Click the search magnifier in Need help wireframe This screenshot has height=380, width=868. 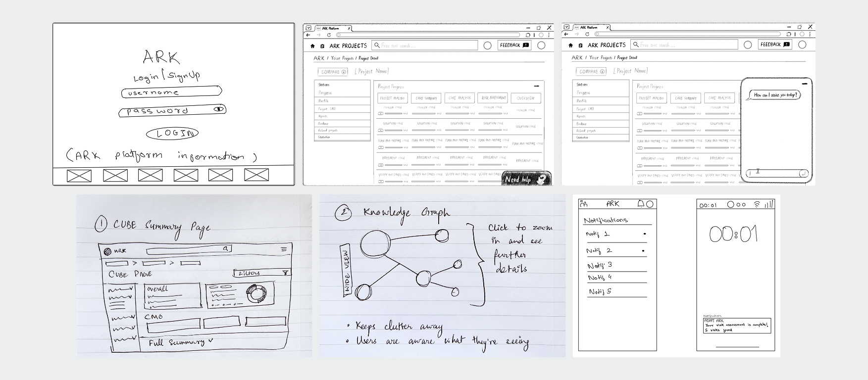coord(377,46)
